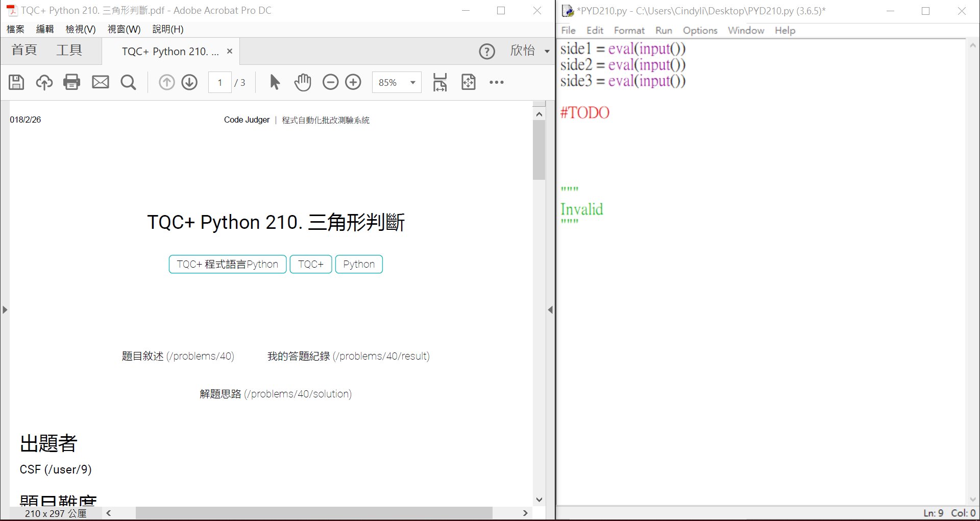This screenshot has height=521, width=980.
Task: Open the Options menu in IDLE
Action: point(700,30)
